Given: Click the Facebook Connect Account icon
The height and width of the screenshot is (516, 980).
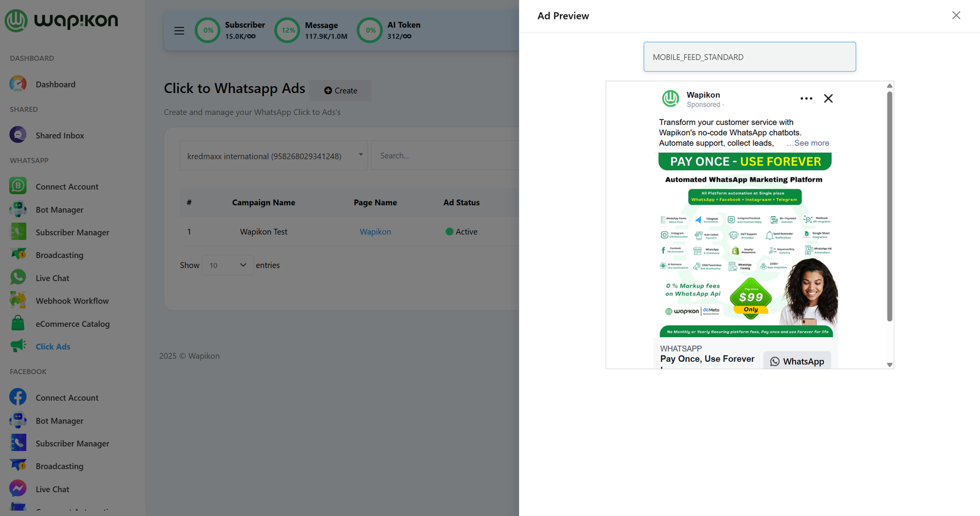Looking at the screenshot, I should 18,397.
